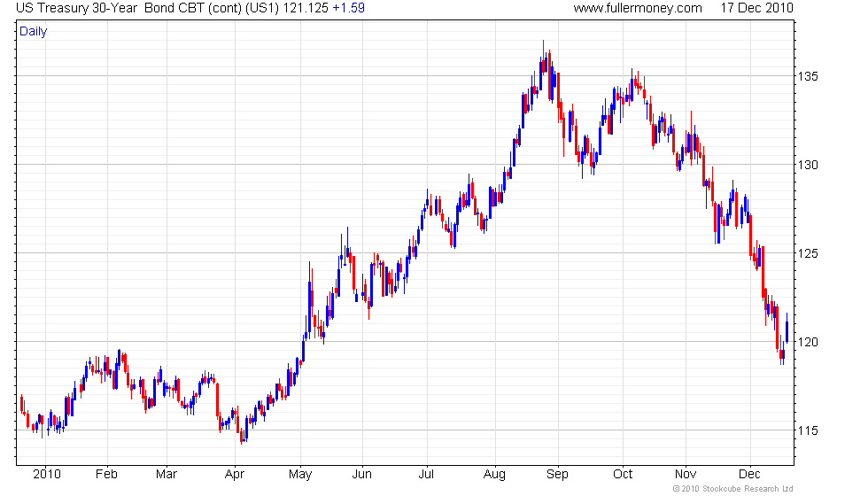
Task: Click the '121.125' last price value
Action: [306, 8]
